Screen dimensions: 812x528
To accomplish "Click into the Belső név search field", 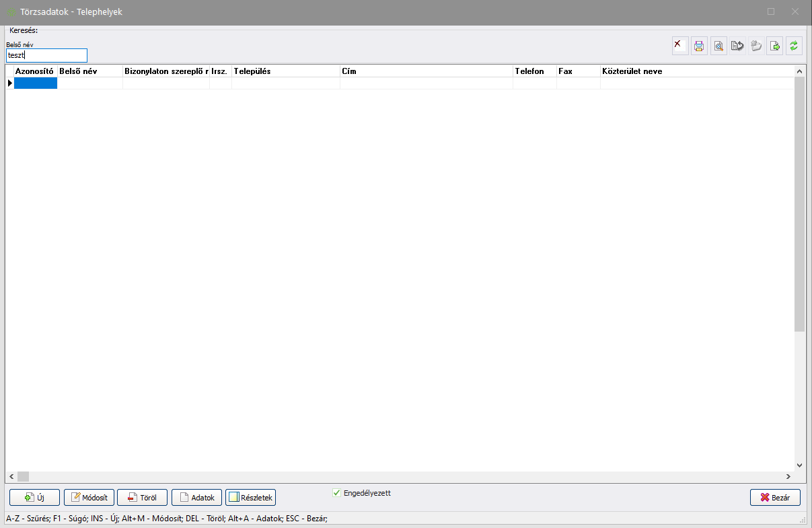I will tap(46, 56).
